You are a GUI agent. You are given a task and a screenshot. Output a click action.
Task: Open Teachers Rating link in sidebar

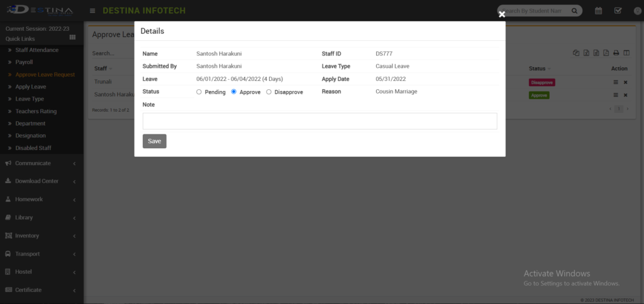tap(36, 111)
